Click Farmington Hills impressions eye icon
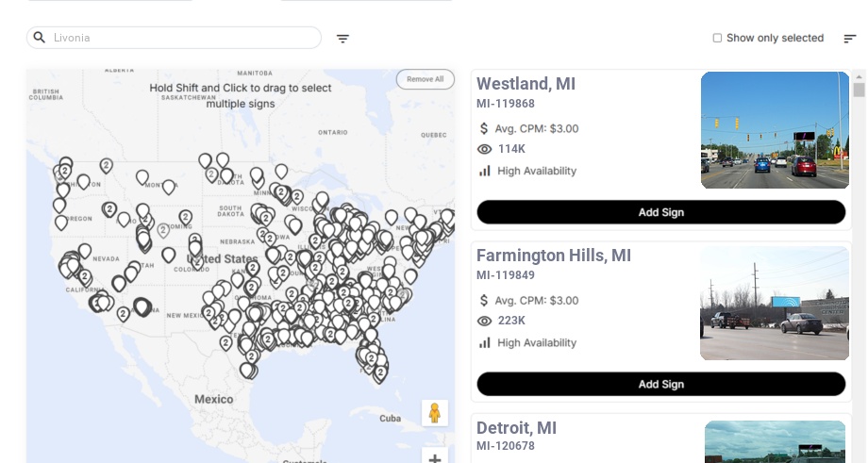The height and width of the screenshot is (463, 868). coord(485,321)
